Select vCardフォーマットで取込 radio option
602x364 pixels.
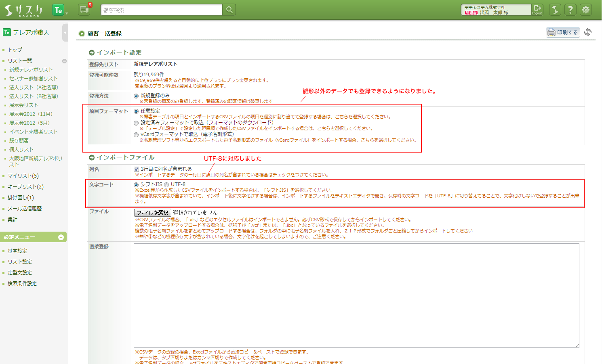pyautogui.click(x=136, y=135)
